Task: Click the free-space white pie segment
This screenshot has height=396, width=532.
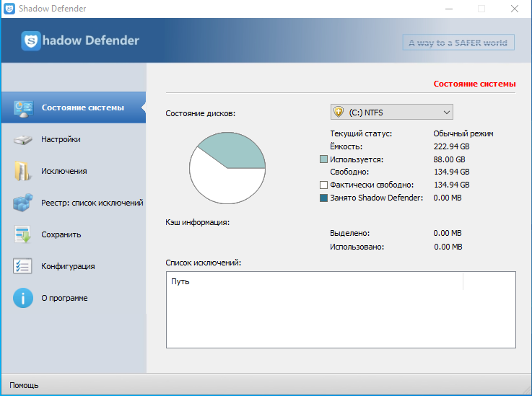Action: coord(224,185)
